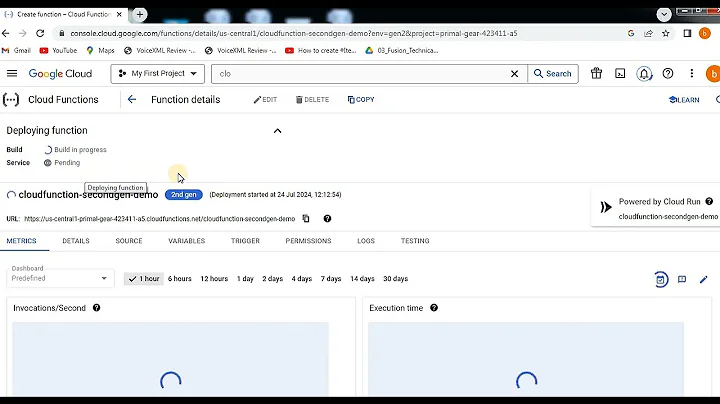The width and height of the screenshot is (720, 404).
Task: Collapse the Deploying function panel
Action: tap(277, 131)
